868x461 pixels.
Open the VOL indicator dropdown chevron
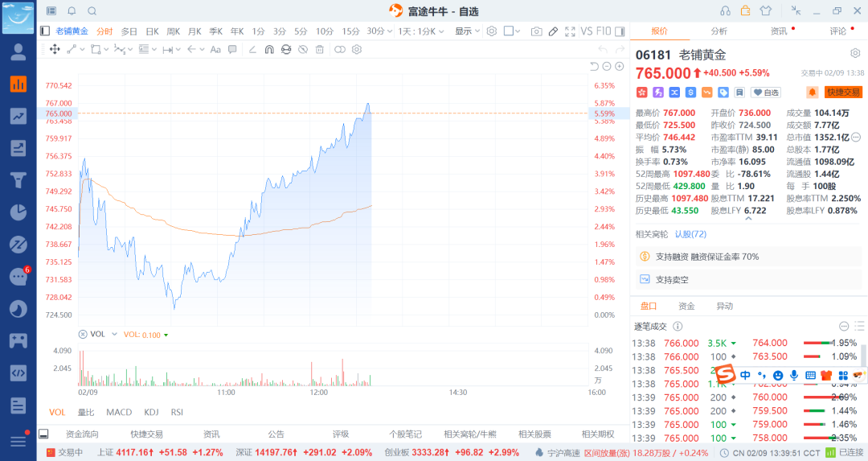(x=115, y=334)
